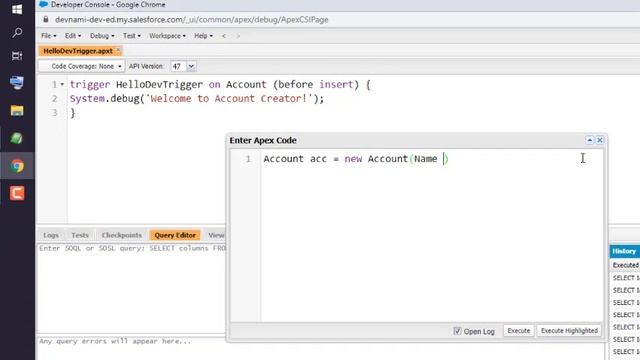Click the padlock icon in address bar
Screen dimensions: 640x360
coord(46,19)
